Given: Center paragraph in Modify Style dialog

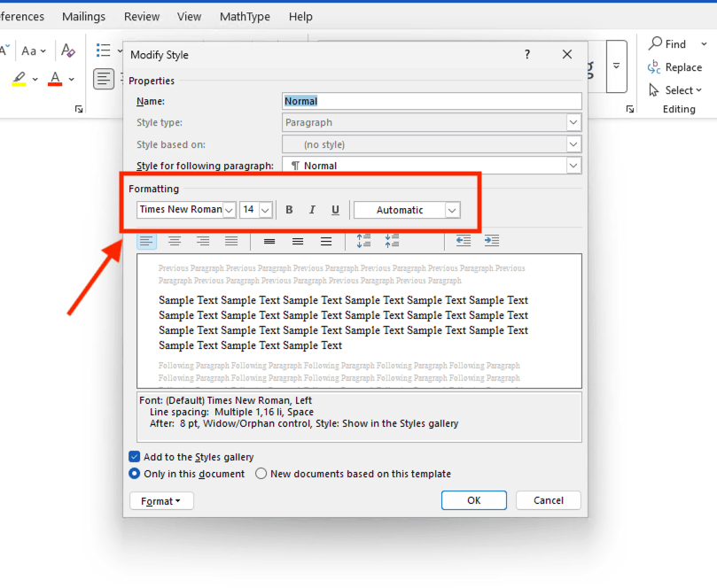Looking at the screenshot, I should pos(175,241).
